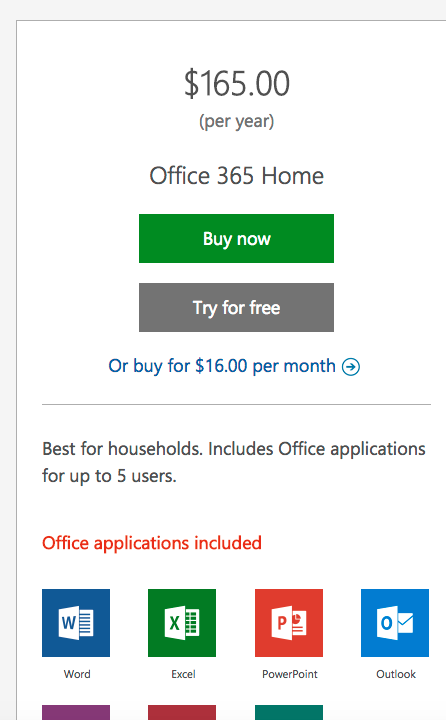
Task: Select the blue Outlook envelope icon
Action: point(395,623)
